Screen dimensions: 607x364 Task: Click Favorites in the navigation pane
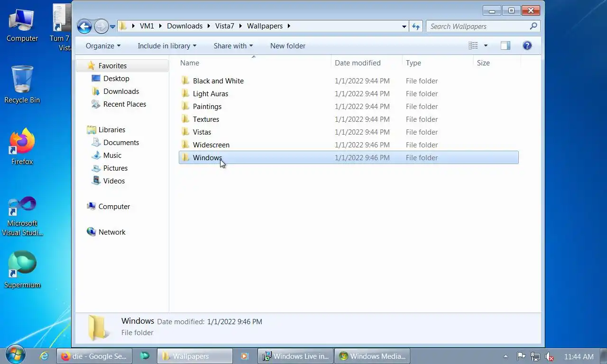pyautogui.click(x=112, y=66)
